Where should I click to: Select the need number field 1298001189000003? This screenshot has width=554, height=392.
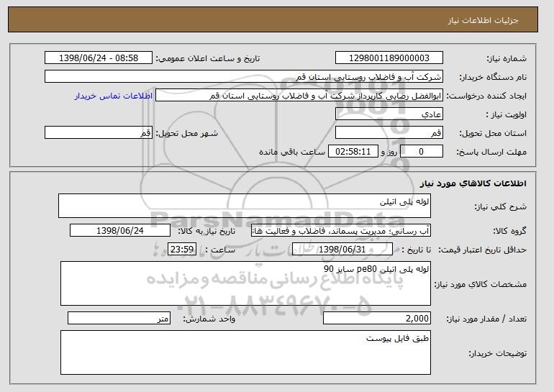click(x=389, y=58)
